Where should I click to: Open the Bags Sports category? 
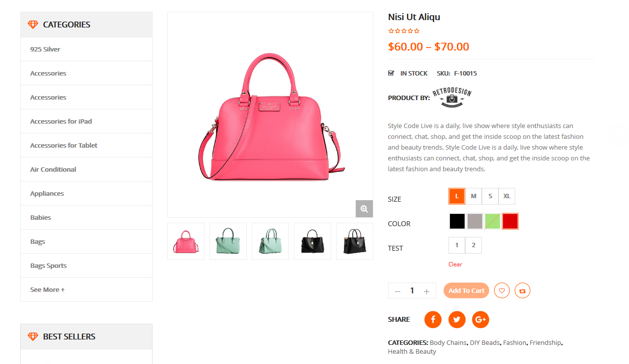49,265
